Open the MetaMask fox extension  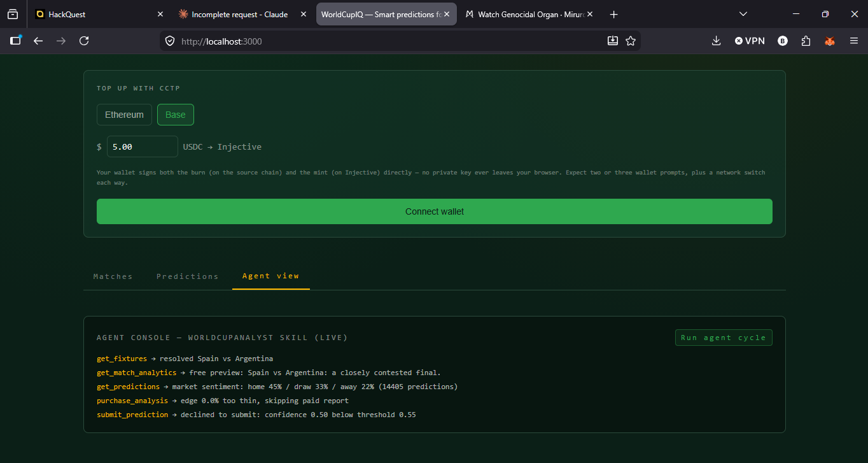pos(830,41)
